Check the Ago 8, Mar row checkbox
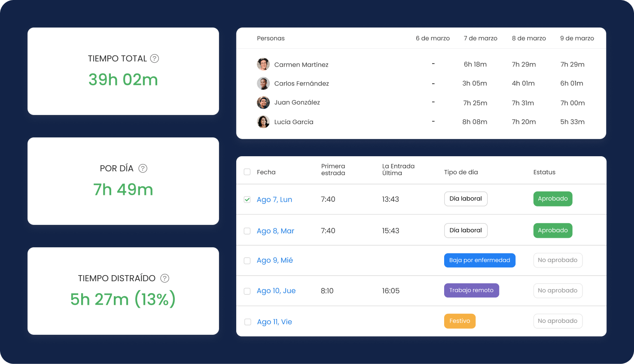 tap(247, 231)
